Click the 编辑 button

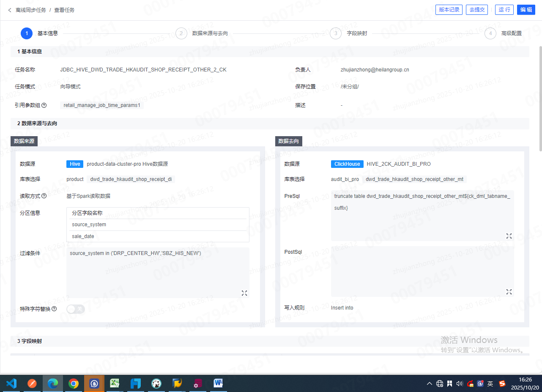[526, 10]
